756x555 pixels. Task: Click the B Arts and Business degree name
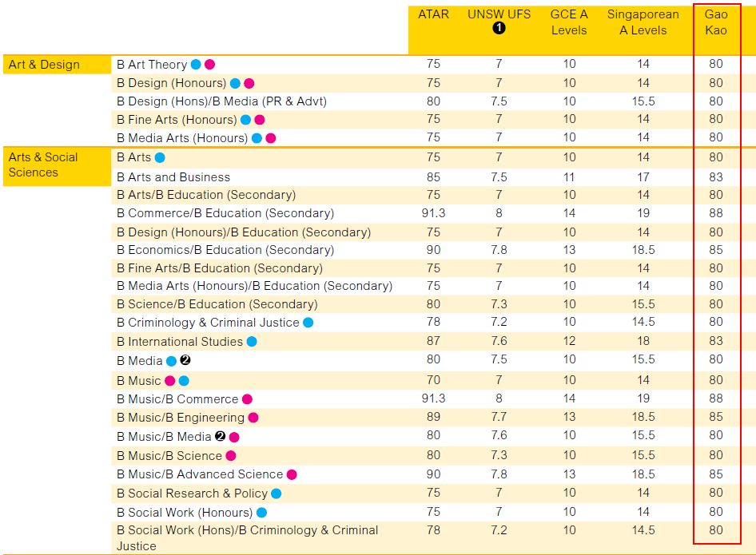pos(173,177)
